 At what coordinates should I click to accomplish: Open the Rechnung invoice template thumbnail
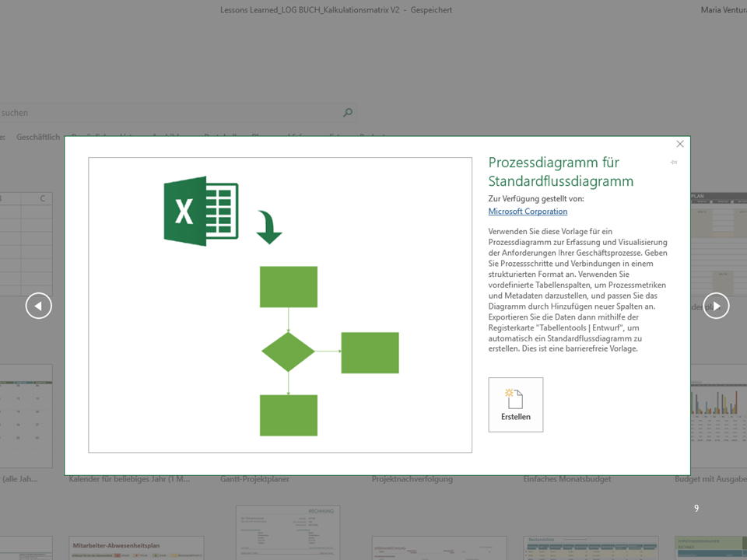(x=288, y=532)
